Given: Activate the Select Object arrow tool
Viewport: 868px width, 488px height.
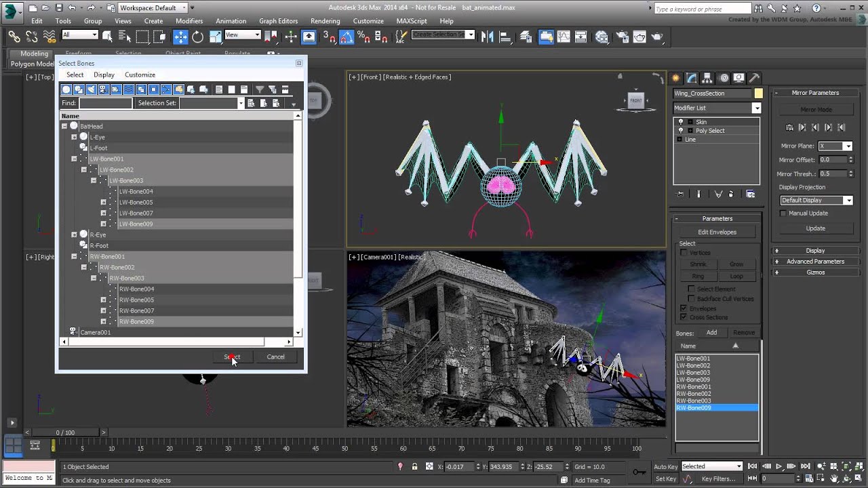Looking at the screenshot, I should pos(108,37).
